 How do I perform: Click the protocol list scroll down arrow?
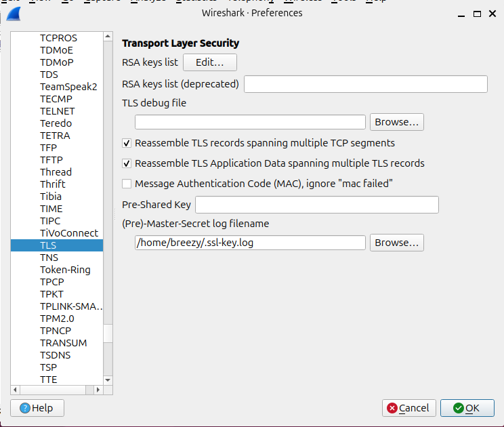[108, 380]
